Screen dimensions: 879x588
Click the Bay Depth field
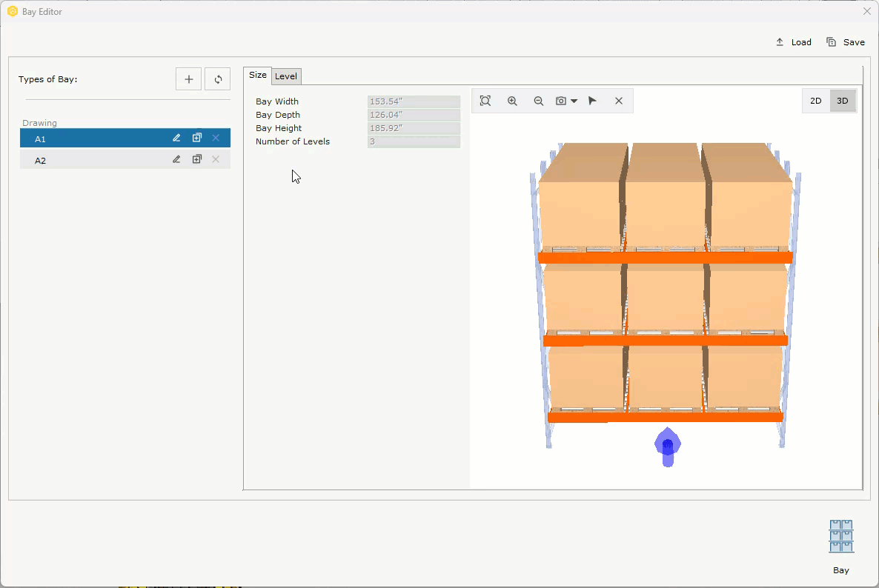(414, 115)
